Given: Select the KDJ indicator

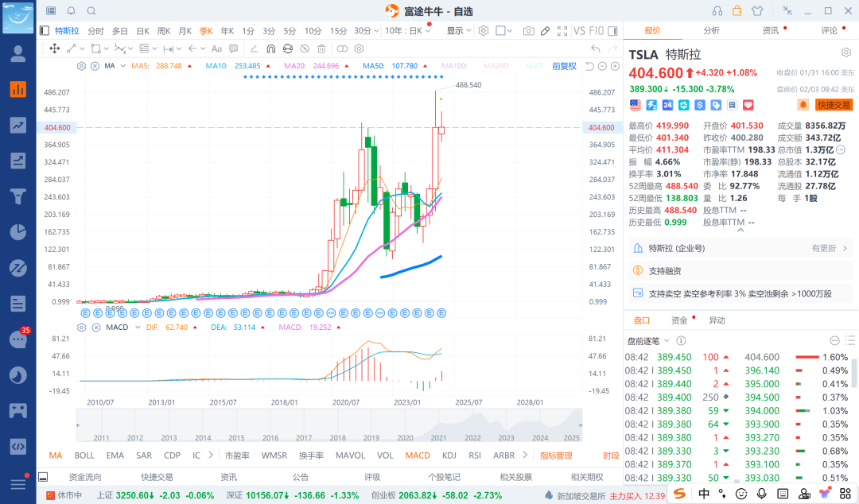Looking at the screenshot, I should click(x=449, y=456).
